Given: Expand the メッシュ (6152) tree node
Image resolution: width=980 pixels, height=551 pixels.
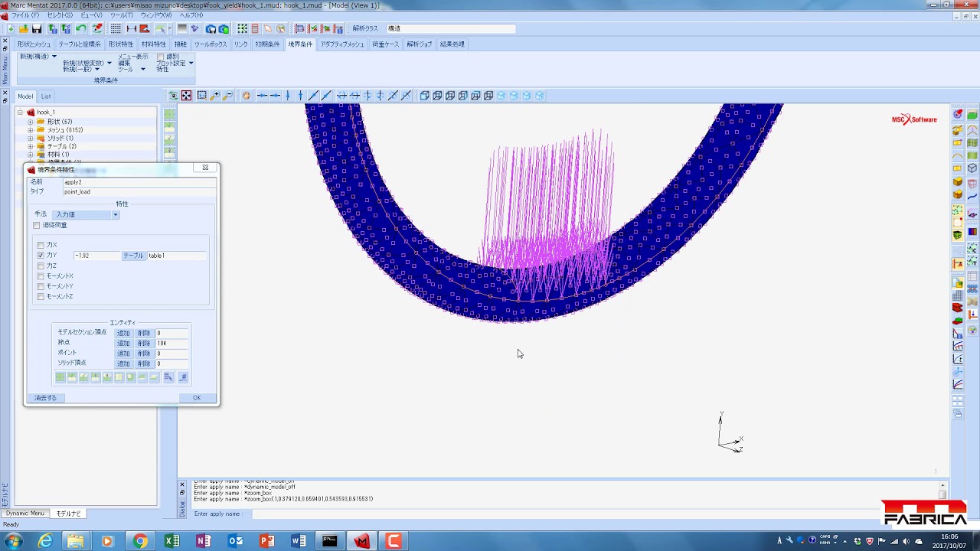Looking at the screenshot, I should tap(31, 130).
